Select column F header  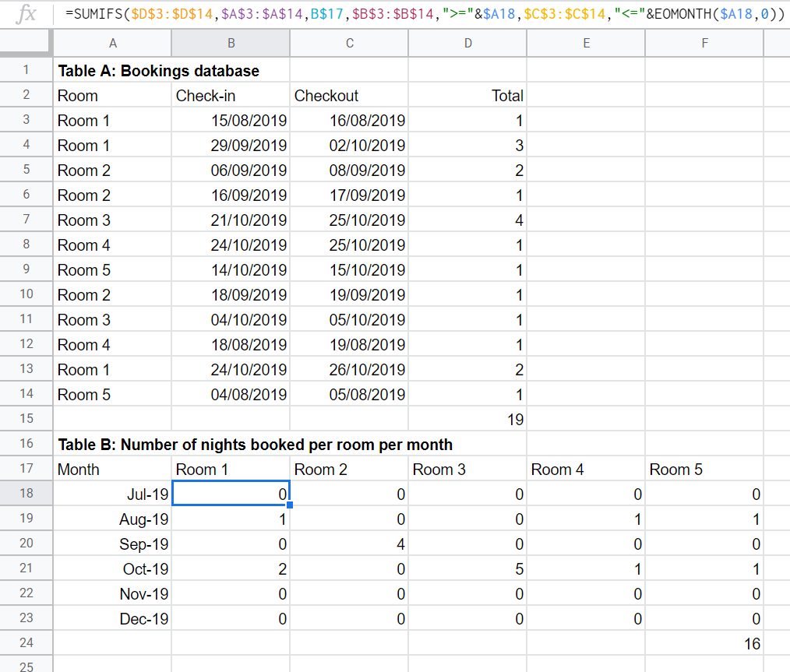coord(704,44)
